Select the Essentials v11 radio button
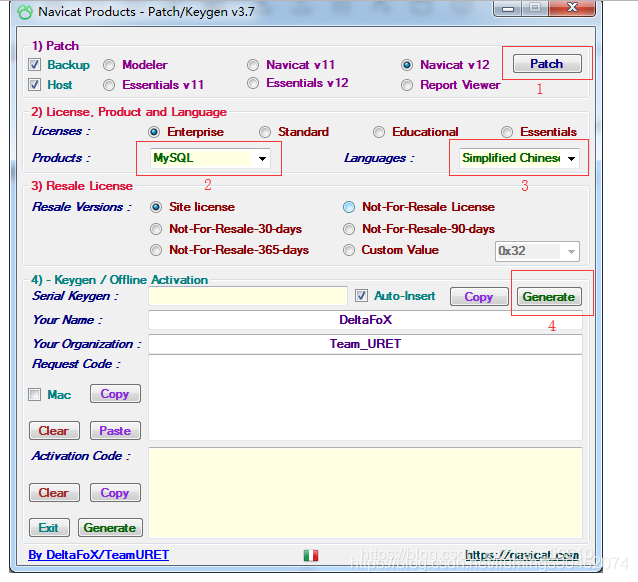Screen dimensions: 638x582 pyautogui.click(x=109, y=85)
